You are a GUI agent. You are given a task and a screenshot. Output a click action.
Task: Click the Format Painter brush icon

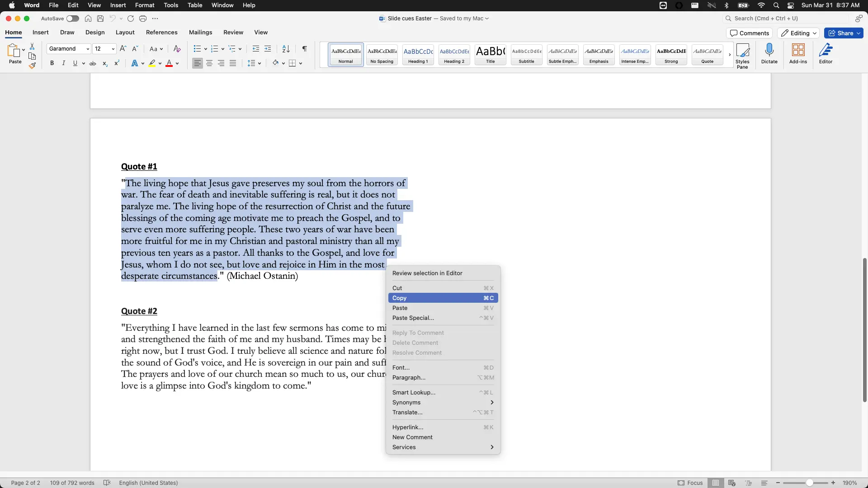pyautogui.click(x=32, y=66)
